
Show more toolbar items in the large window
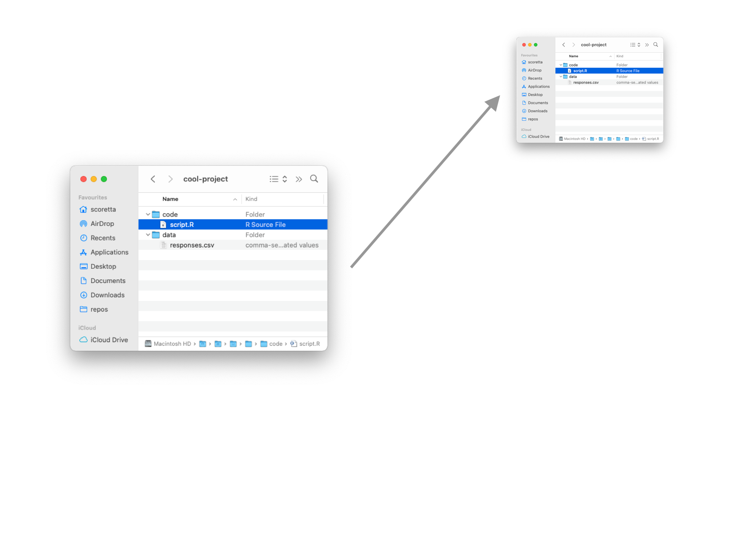(299, 179)
